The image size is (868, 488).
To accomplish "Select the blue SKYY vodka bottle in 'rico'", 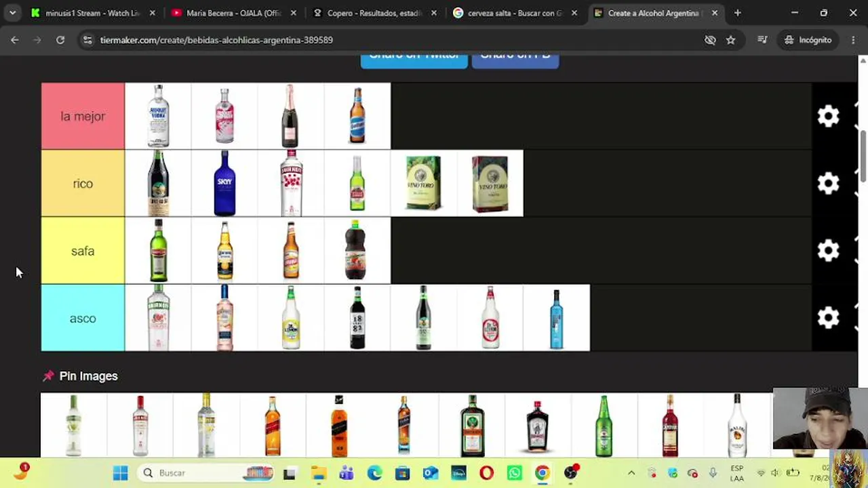I will [x=224, y=184].
